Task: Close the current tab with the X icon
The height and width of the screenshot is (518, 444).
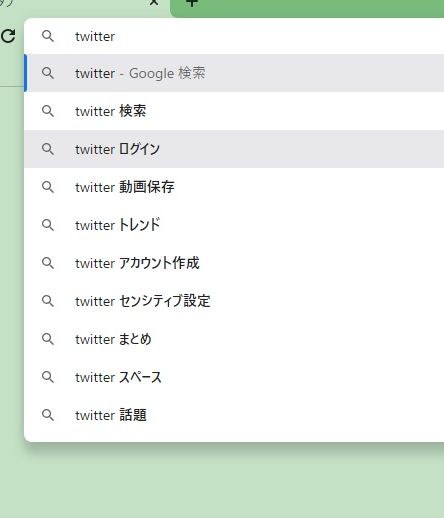Action: click(154, 3)
